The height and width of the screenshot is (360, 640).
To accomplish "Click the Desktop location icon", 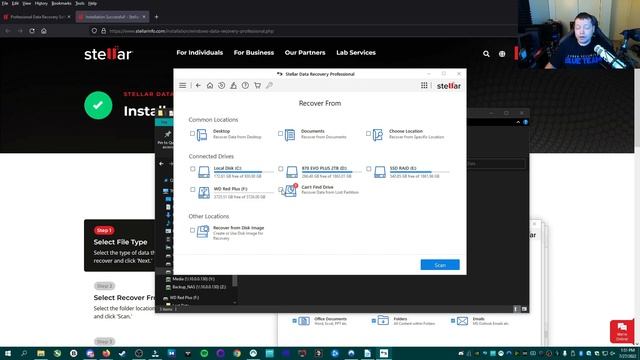I will tap(202, 134).
